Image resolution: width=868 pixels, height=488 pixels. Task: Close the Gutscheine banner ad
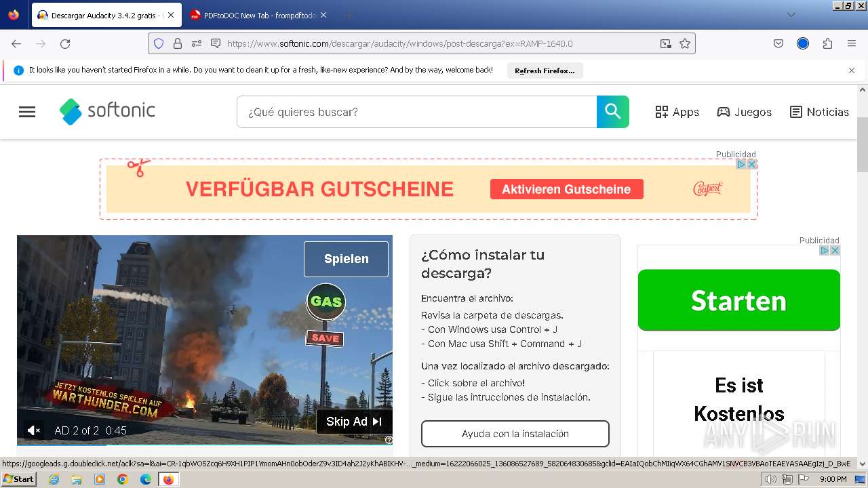[x=751, y=164]
